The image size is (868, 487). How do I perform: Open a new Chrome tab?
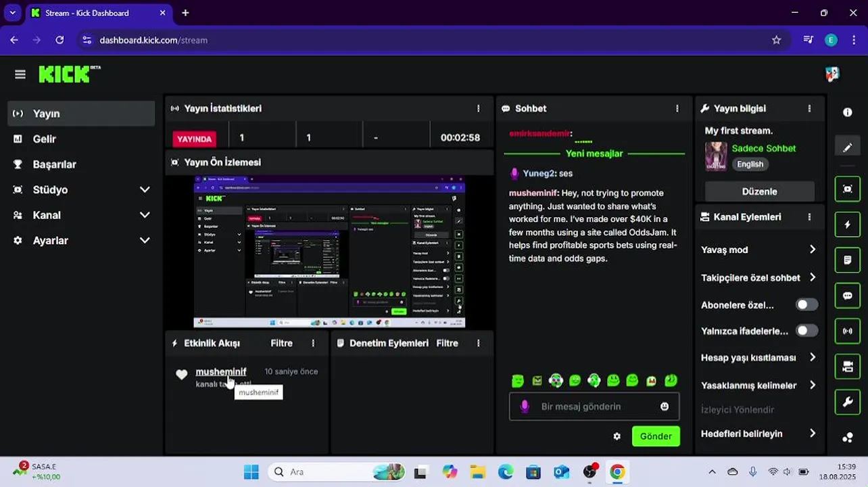(x=185, y=13)
